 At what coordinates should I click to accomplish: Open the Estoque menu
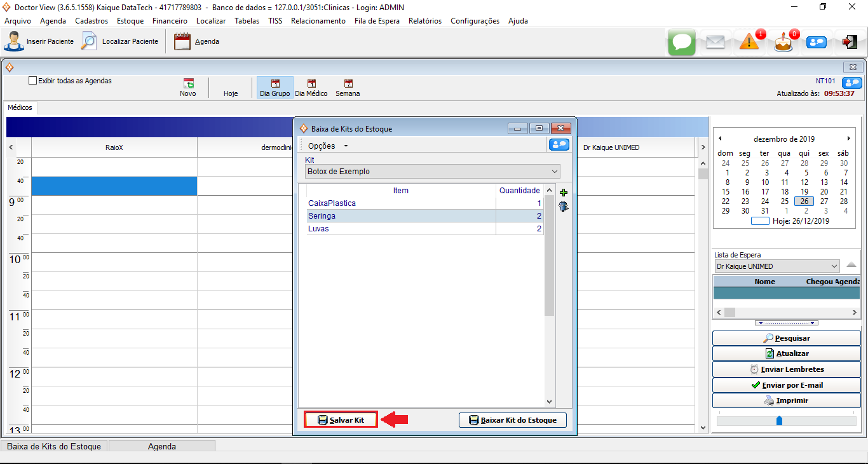pos(130,21)
